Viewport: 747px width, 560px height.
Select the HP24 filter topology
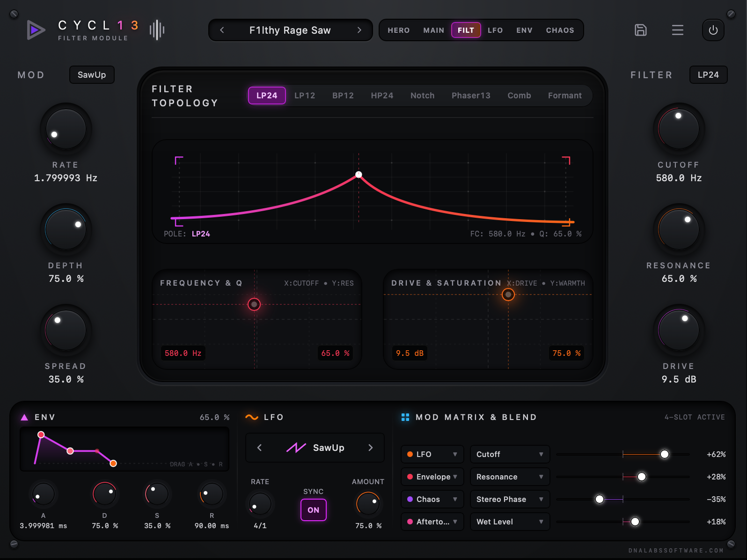382,96
